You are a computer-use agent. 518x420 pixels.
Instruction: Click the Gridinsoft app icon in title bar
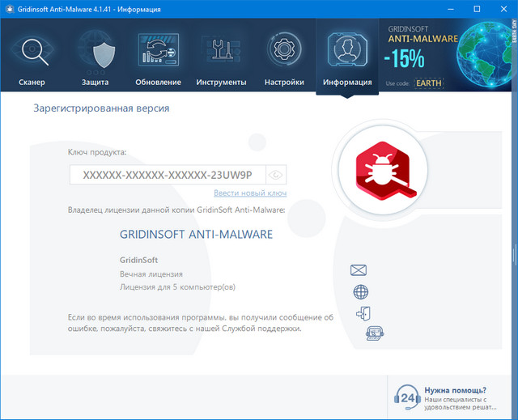(x=10, y=9)
